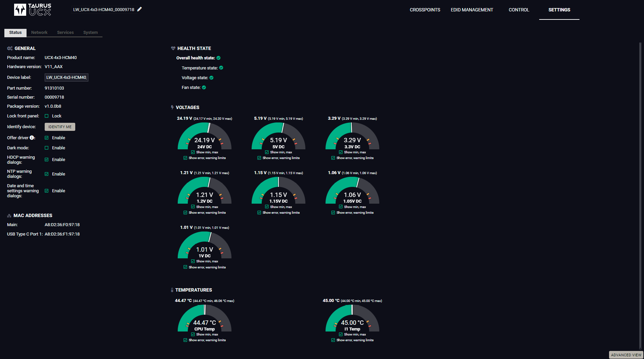This screenshot has width=644, height=359.
Task: Click the Offer driver info icon
Action: tap(32, 138)
